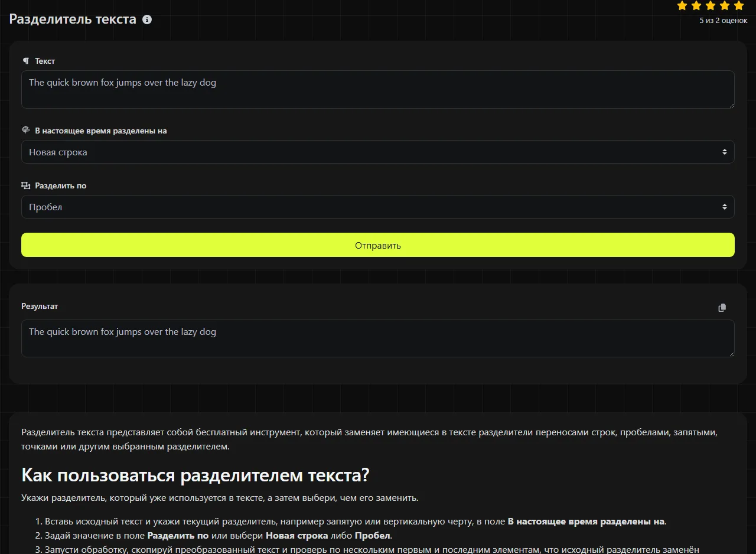Open the В настоящее время разделены на dropdown

378,152
